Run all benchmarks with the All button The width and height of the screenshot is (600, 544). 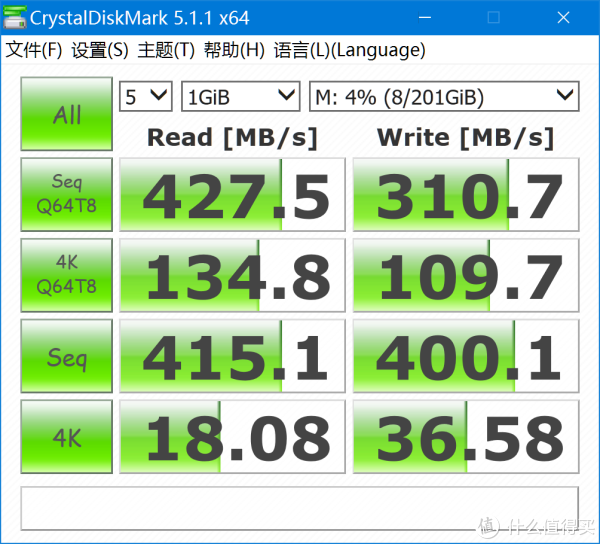(x=67, y=114)
